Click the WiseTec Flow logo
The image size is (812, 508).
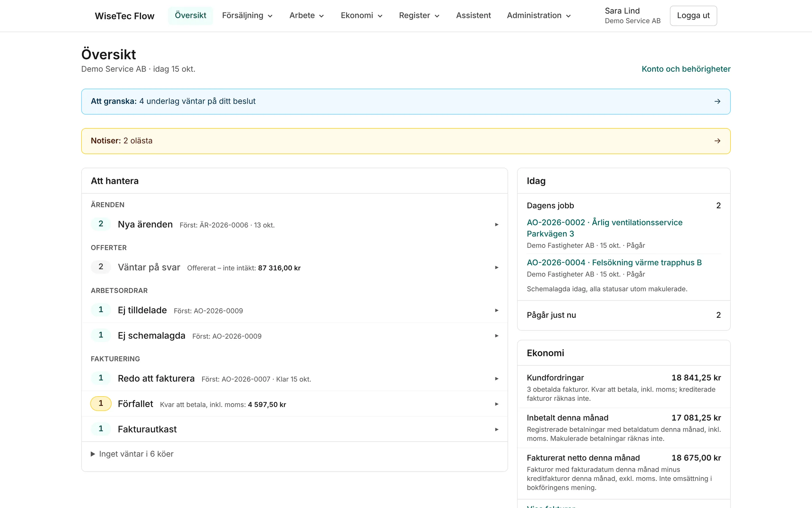(x=125, y=16)
